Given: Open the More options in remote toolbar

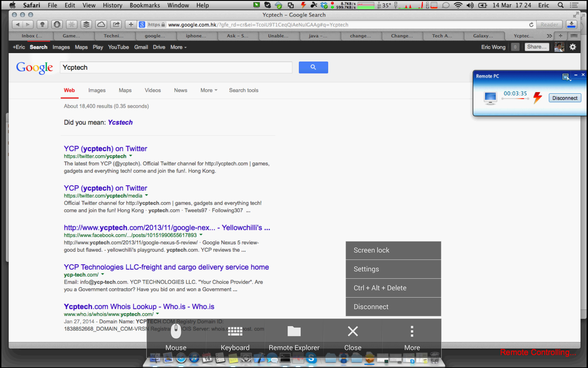Looking at the screenshot, I should tap(412, 331).
